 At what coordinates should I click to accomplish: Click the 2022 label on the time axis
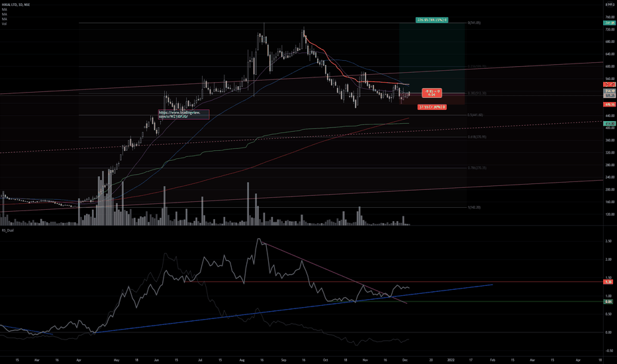tap(451, 360)
